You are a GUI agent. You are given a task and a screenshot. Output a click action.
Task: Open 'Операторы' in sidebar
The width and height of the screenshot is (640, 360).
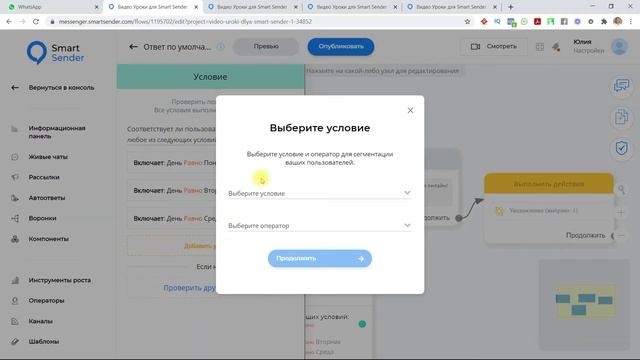click(47, 300)
